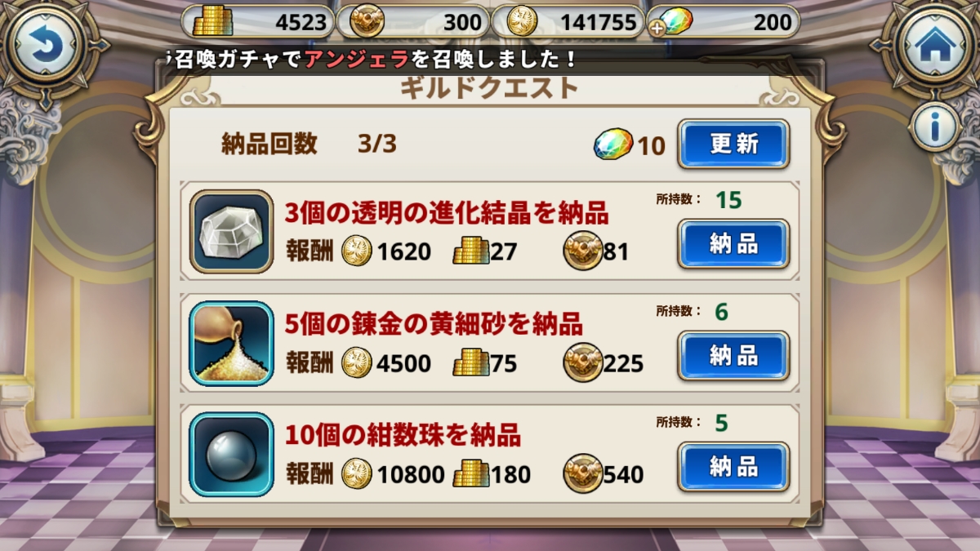Viewport: 980px width, 551px height.
Task: Tap the アンジェラ summon notification banner
Action: pyautogui.click(x=371, y=60)
